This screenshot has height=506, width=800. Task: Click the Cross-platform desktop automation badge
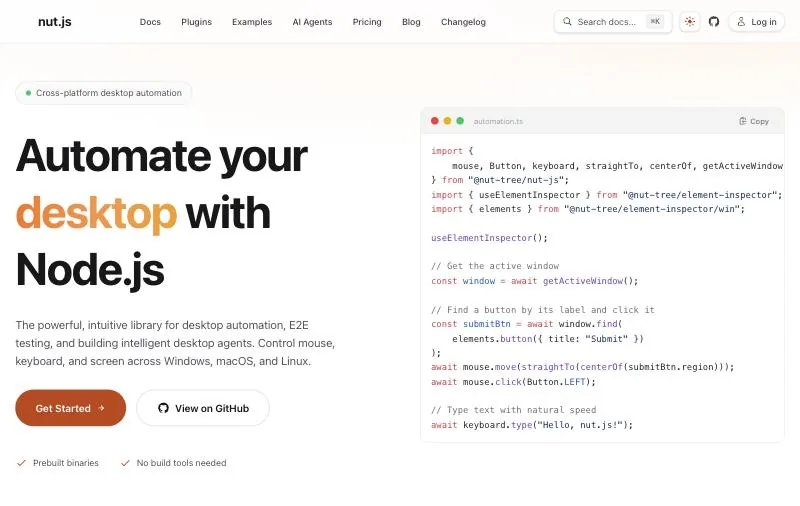[104, 93]
